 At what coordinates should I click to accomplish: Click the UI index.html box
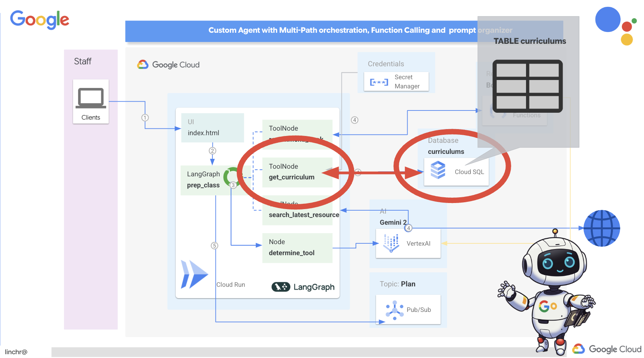pyautogui.click(x=212, y=128)
